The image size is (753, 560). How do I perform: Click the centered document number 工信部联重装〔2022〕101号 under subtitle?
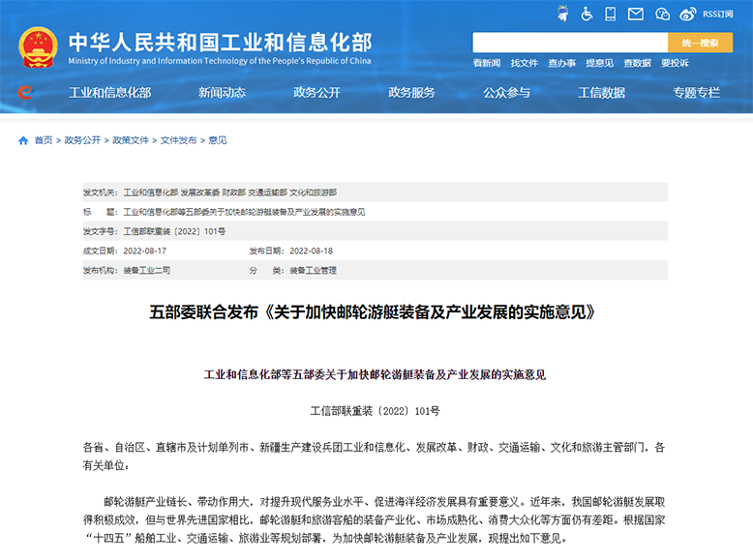[376, 411]
